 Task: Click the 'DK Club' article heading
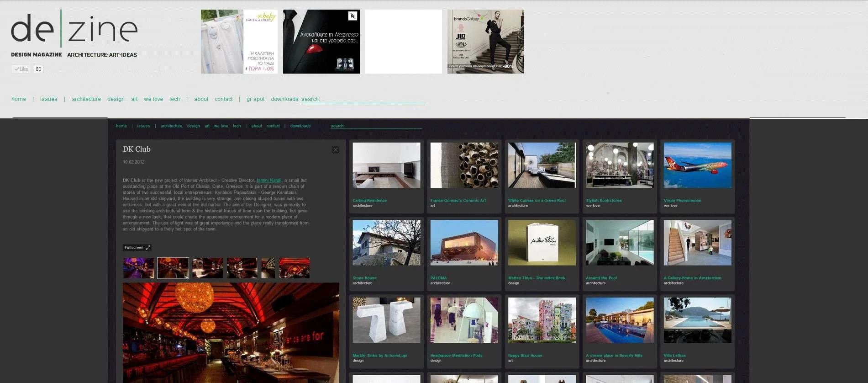[137, 149]
